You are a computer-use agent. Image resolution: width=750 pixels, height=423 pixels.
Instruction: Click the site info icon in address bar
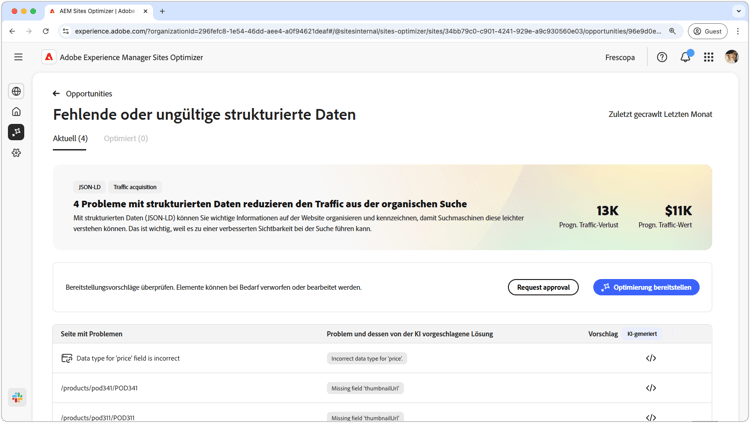66,31
